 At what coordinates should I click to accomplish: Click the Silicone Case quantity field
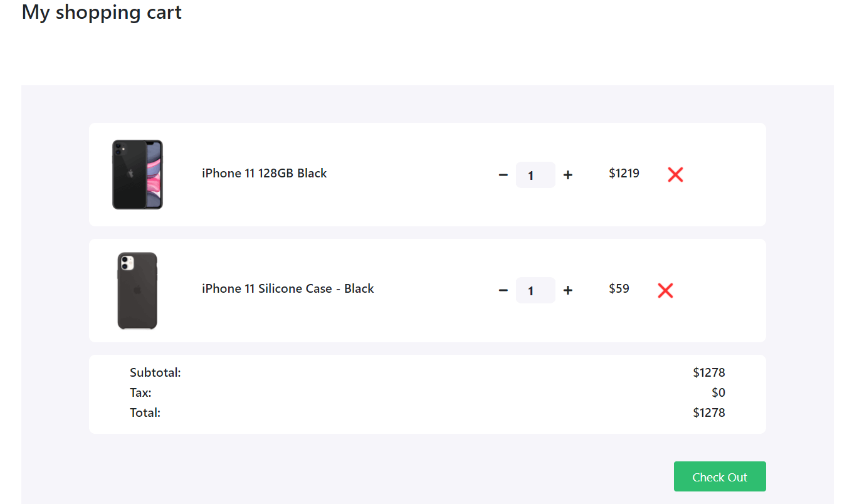535,290
